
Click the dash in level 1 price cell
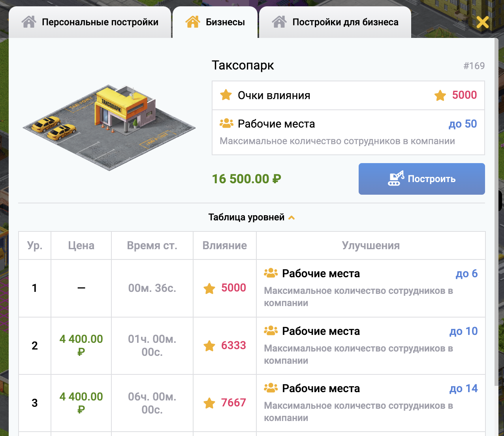[81, 288]
